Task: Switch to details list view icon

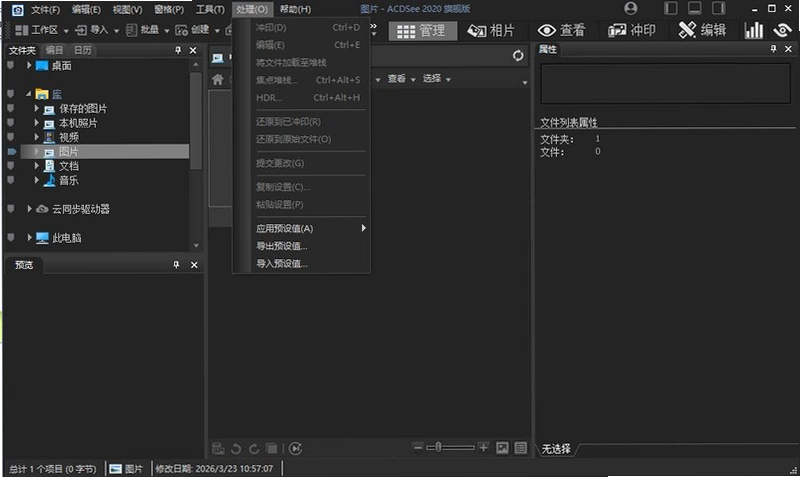Action: (x=520, y=448)
